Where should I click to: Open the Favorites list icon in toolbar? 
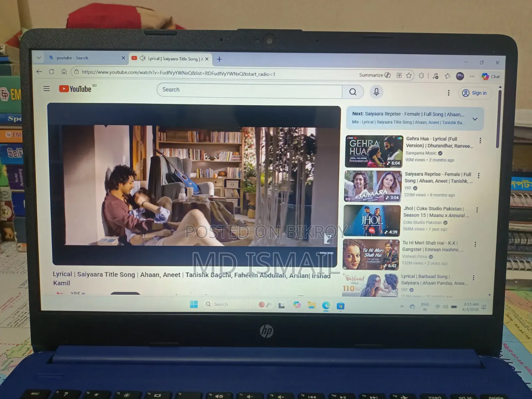coord(448,76)
